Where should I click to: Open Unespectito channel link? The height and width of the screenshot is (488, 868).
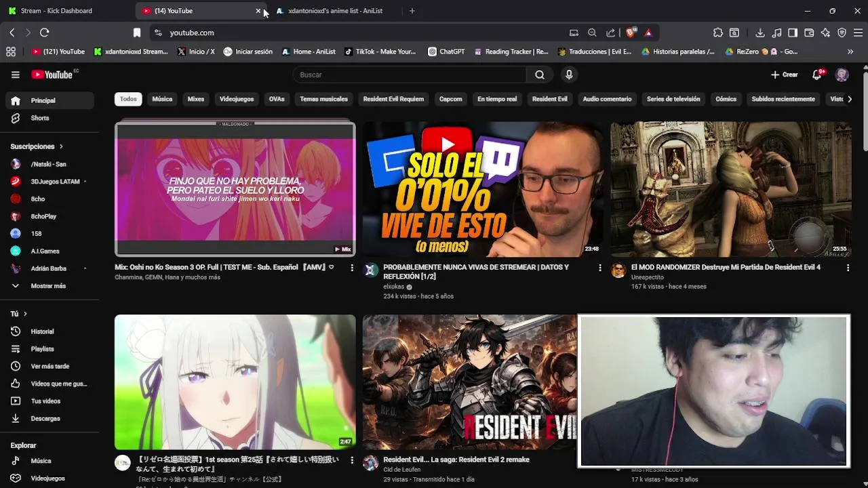648,277
